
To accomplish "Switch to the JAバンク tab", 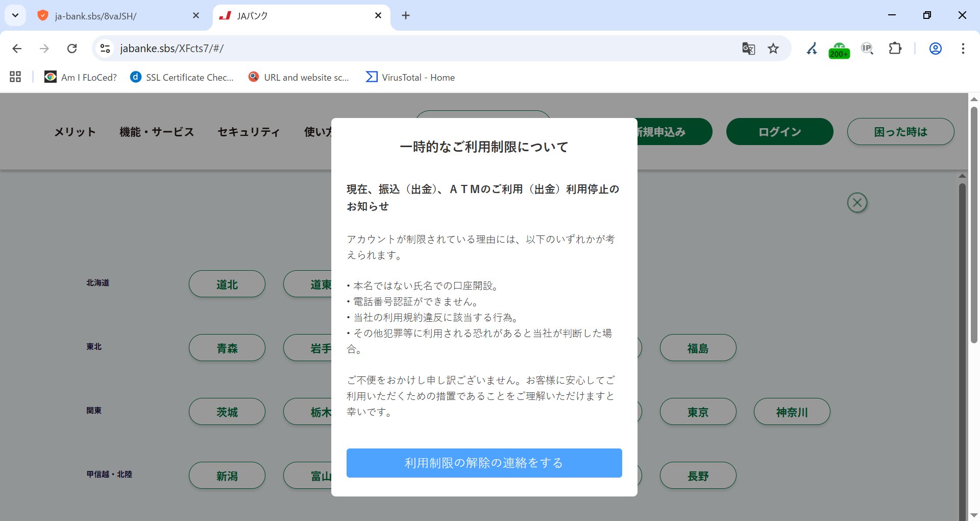I will (301, 16).
